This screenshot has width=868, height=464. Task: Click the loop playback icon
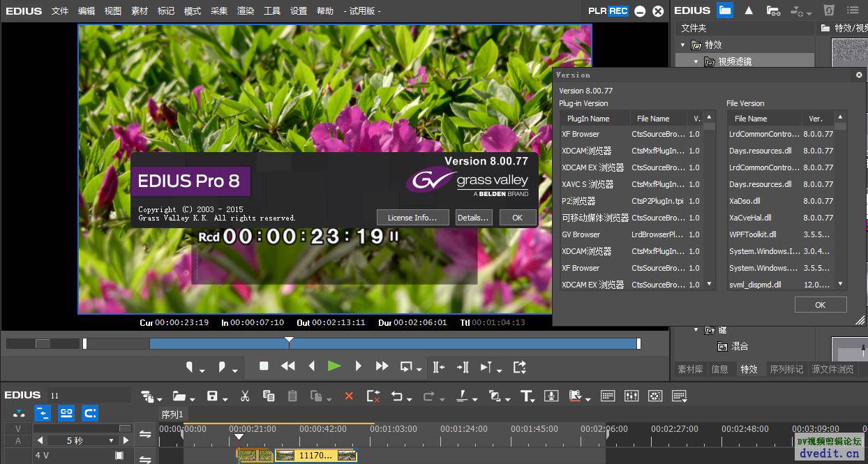406,366
